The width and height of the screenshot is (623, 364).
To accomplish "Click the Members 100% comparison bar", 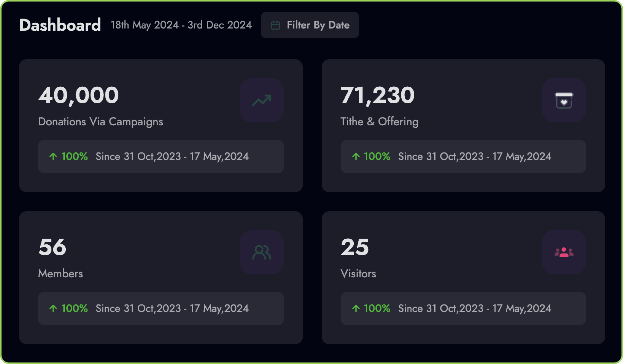I will [161, 309].
